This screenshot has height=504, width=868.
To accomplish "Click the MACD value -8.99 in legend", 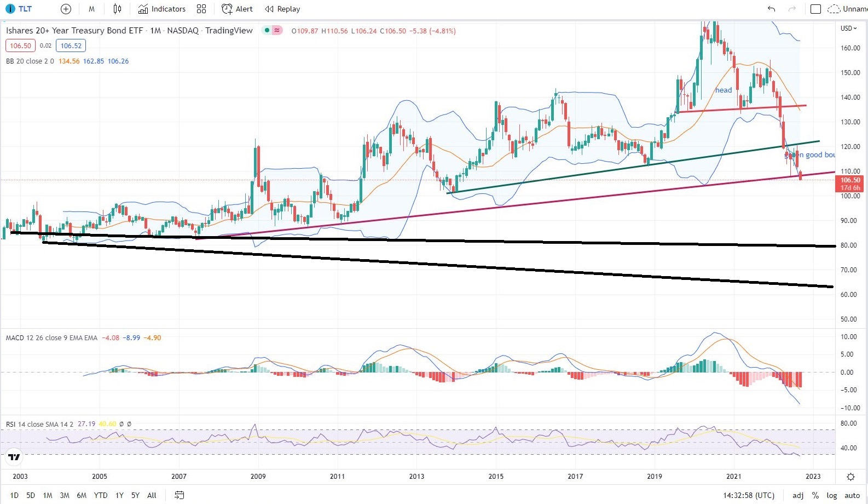I will (131, 338).
